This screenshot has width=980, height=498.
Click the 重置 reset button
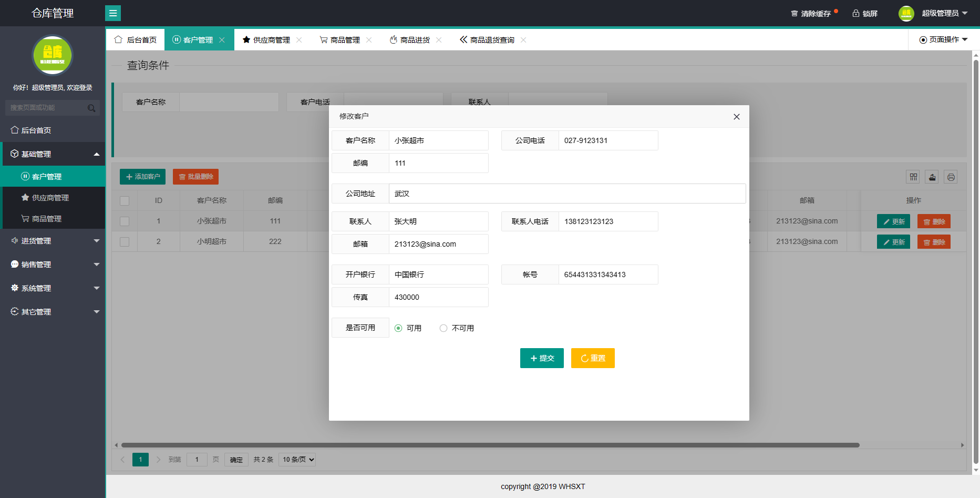click(593, 358)
